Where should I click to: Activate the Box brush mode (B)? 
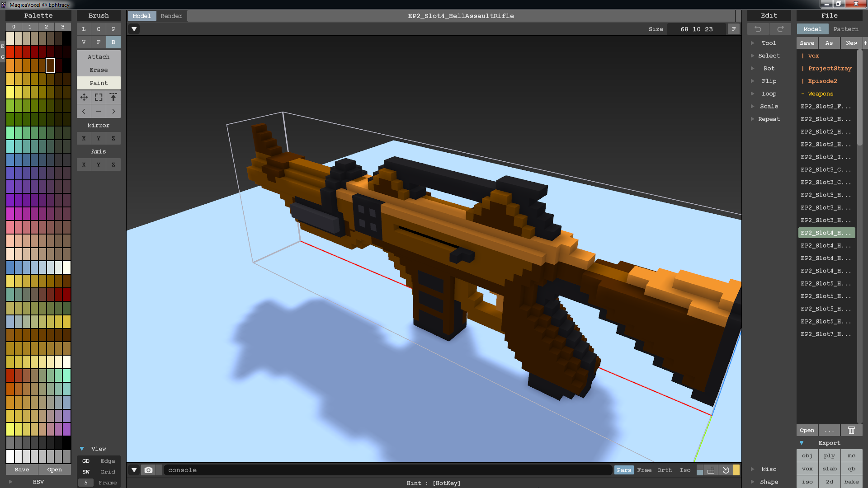[x=113, y=42]
